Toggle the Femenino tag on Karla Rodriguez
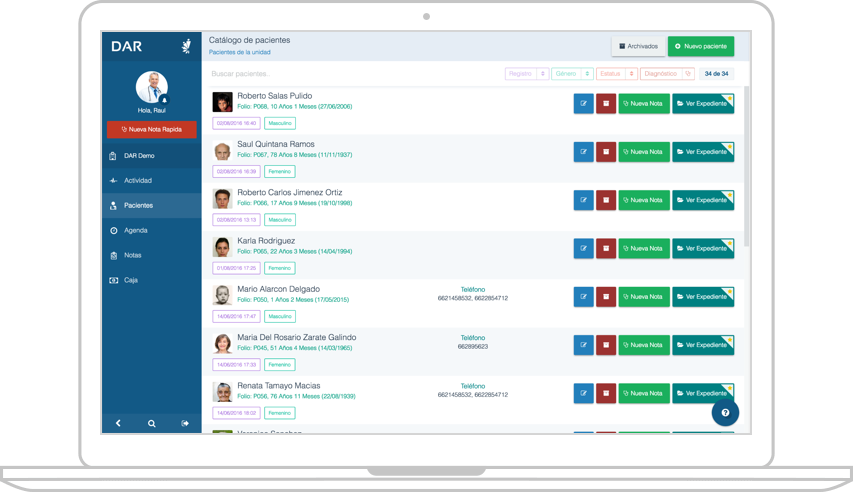Image resolution: width=853 pixels, height=492 pixels. coord(280,268)
